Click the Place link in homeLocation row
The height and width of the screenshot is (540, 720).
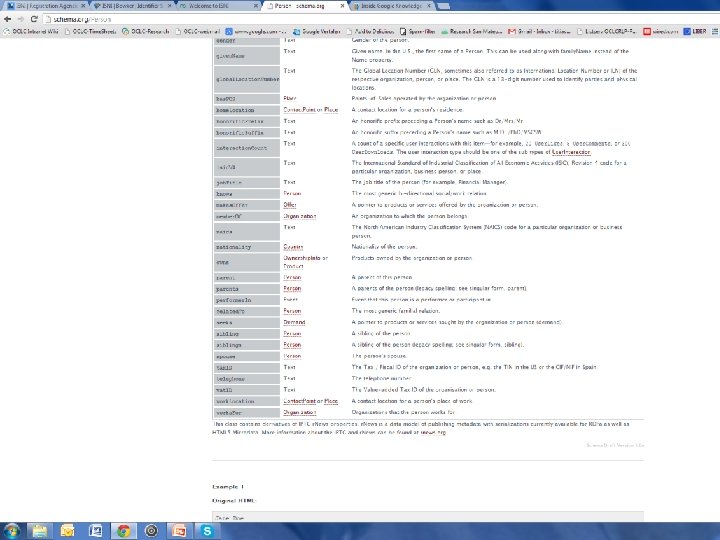click(x=331, y=110)
